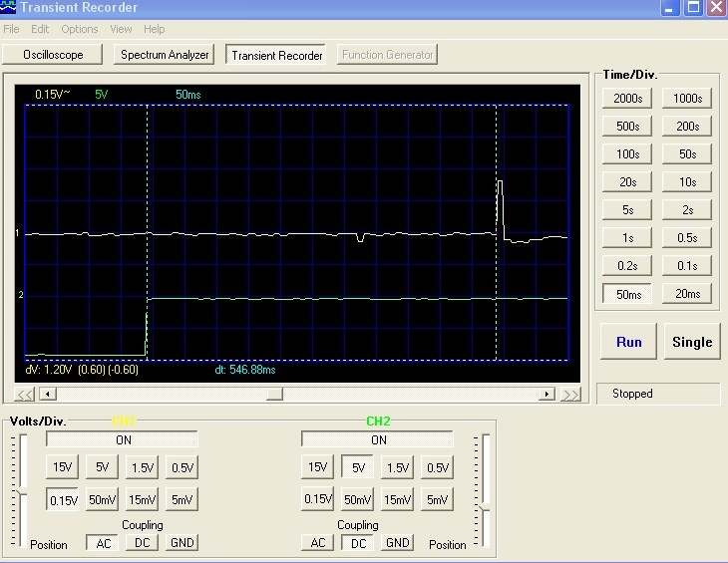
Task: Select CH1 GND coupling
Action: (x=182, y=543)
